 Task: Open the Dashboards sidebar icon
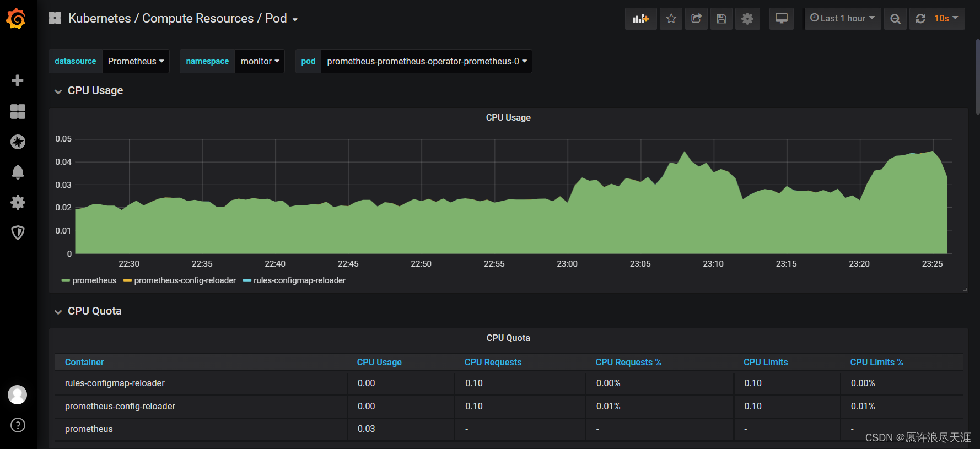tap(18, 111)
